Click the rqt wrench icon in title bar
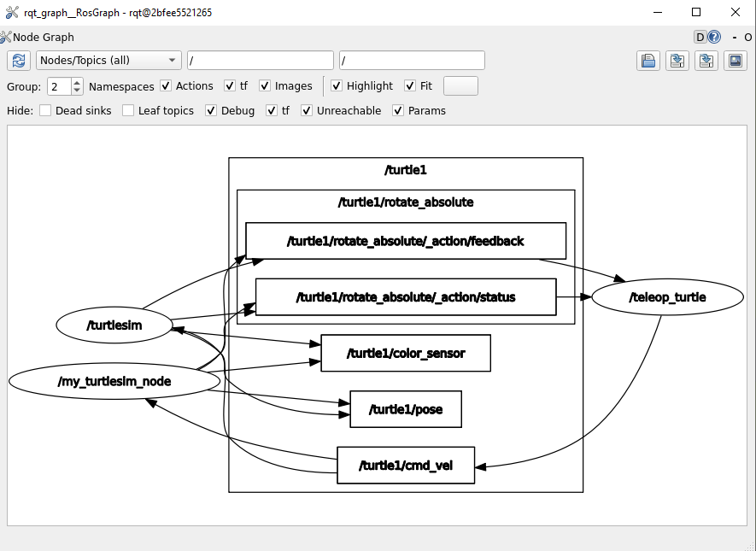The height and width of the screenshot is (551, 756). [12, 12]
